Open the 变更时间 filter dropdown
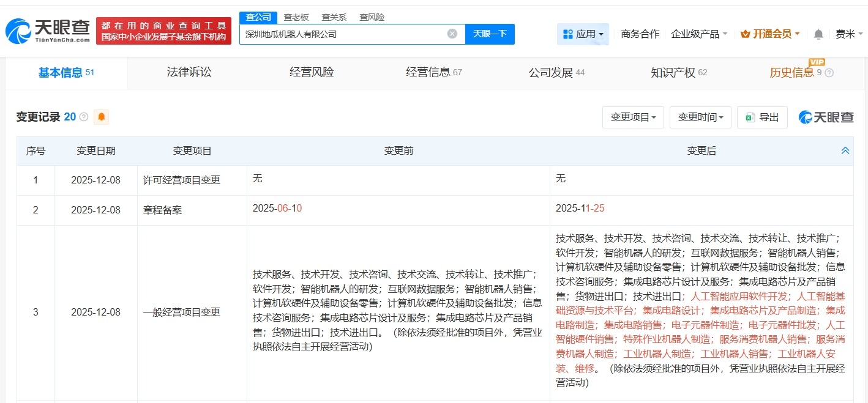 pos(700,117)
